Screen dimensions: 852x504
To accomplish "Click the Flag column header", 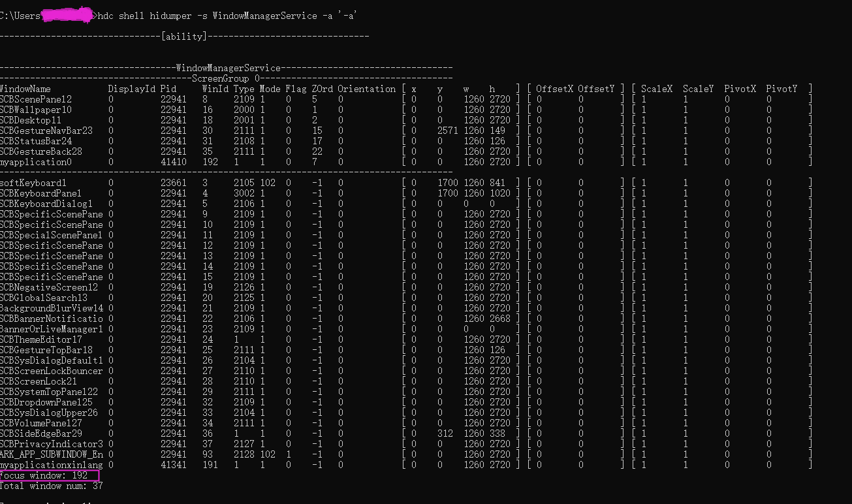I will coord(296,89).
